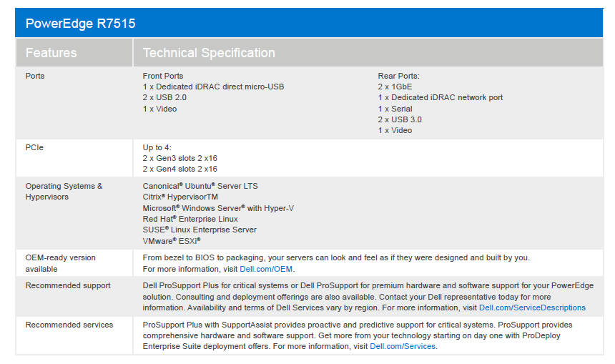The height and width of the screenshot is (364, 615).
Task: Select the Dedicated iDRAC direct micro-USB entry
Action: [x=213, y=87]
